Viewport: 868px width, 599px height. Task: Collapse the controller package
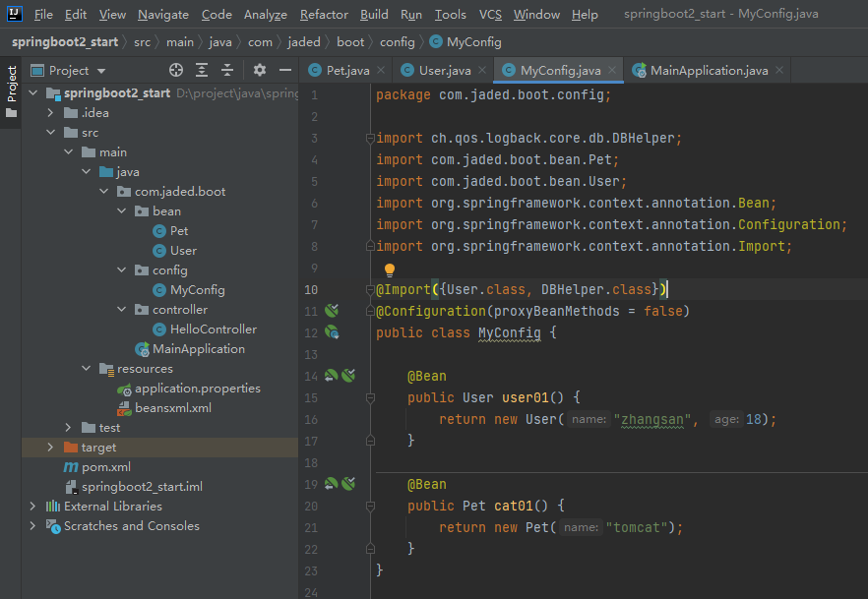tap(121, 310)
